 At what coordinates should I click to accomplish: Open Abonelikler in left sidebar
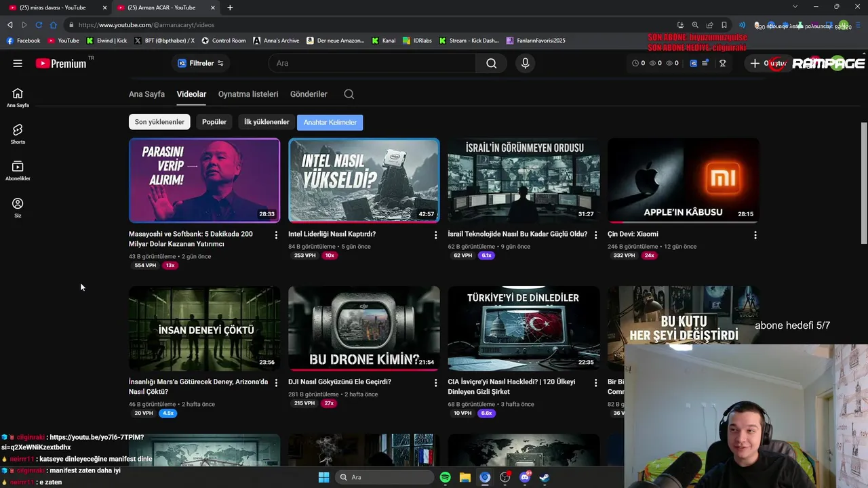coord(18,171)
